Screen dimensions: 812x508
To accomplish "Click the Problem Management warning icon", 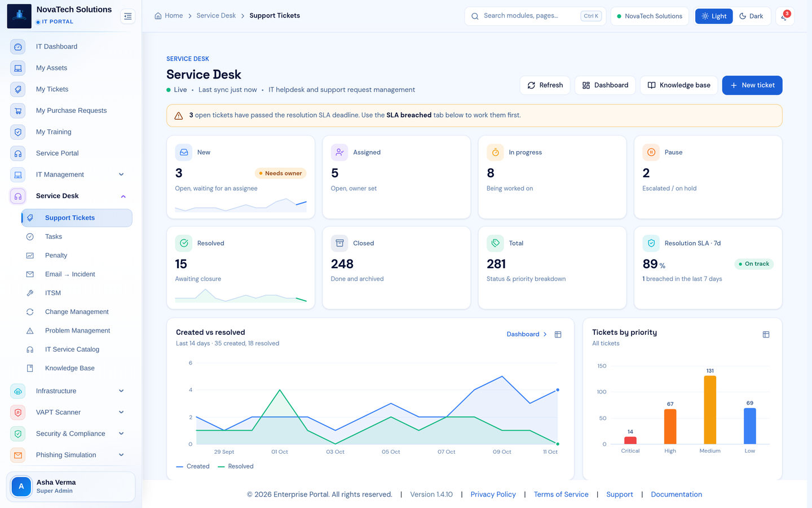I will tap(30, 331).
